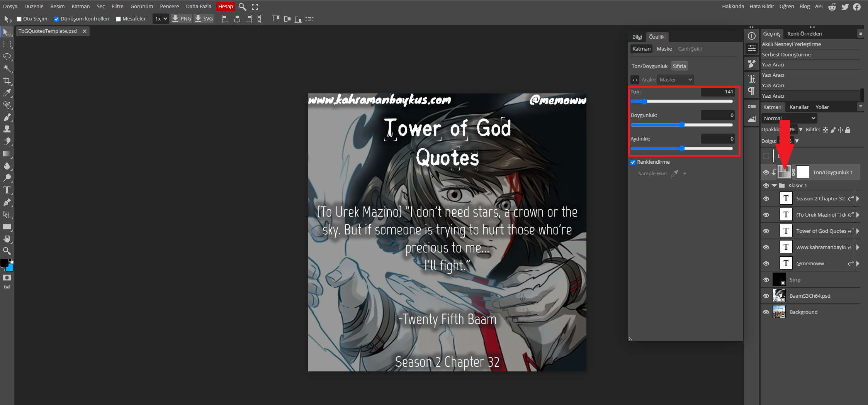Switch to the Bilgi tab
The height and width of the screenshot is (405, 868).
(x=637, y=37)
